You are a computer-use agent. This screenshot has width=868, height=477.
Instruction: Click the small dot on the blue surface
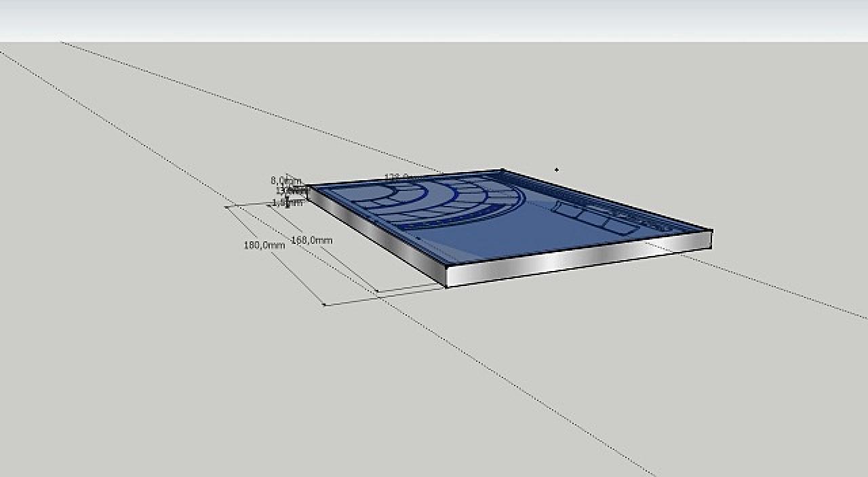point(418,238)
